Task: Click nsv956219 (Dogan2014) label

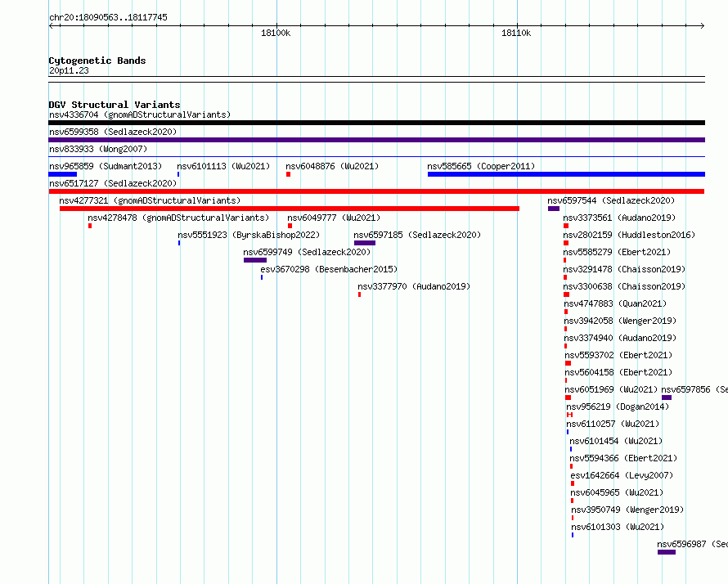Action: 618,407
